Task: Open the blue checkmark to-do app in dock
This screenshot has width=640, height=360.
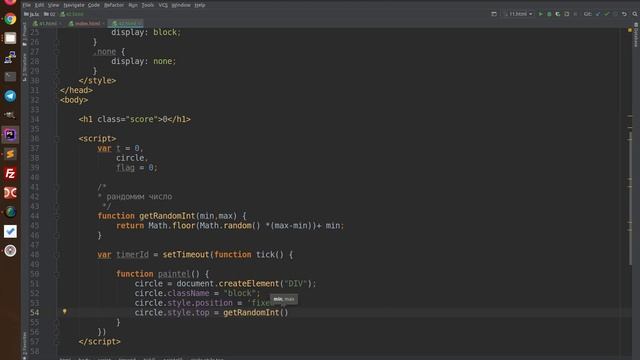Action: pos(10,231)
